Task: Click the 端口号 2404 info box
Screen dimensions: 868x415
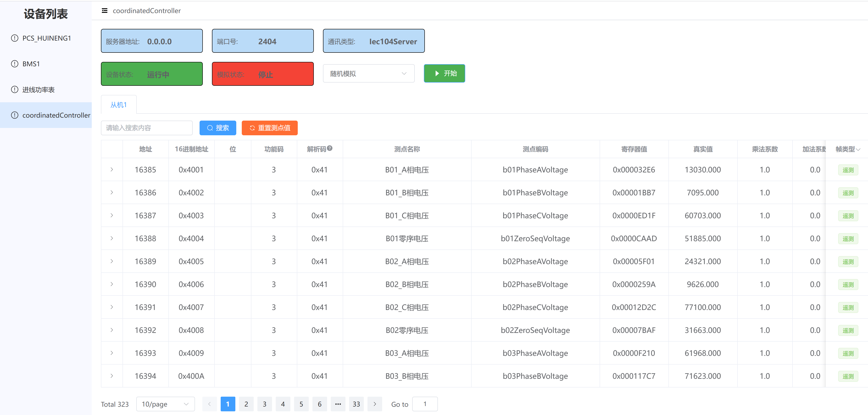Action: tap(263, 41)
